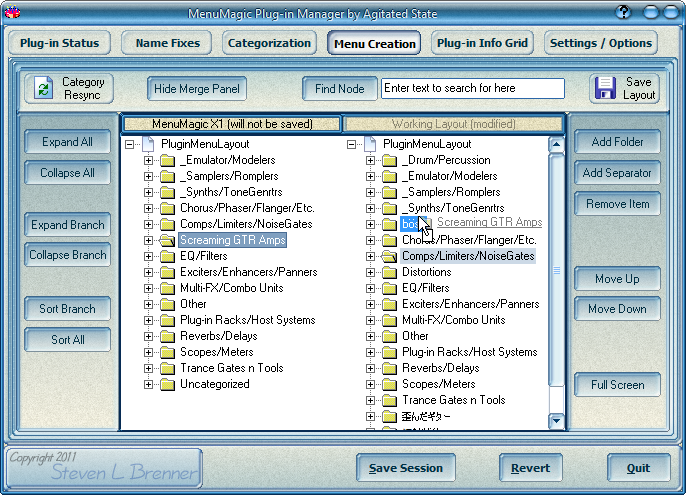686x495 pixels.
Task: Click Remove Item button
Action: pyautogui.click(x=617, y=204)
